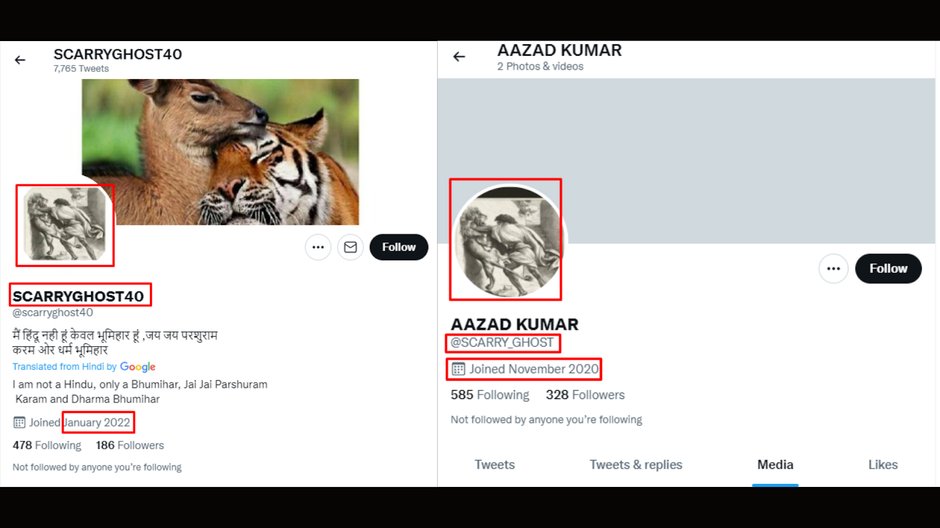Open the 328 Followers list
Viewport: 940px width, 528px height.
coord(585,395)
